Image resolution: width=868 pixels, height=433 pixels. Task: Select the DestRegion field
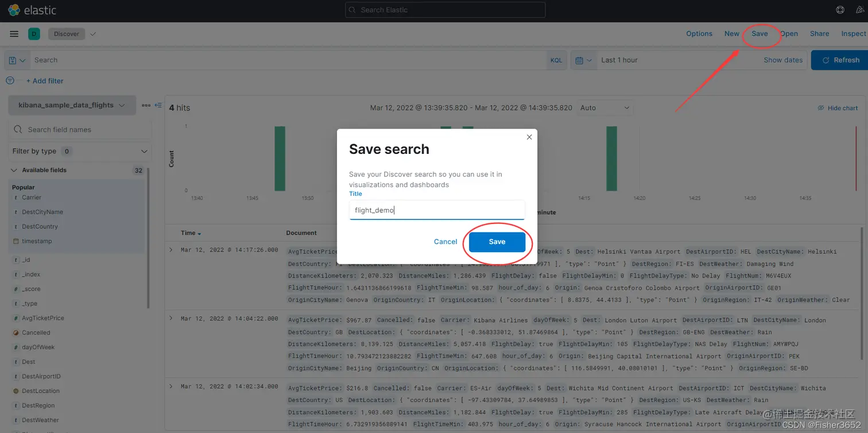[x=38, y=405]
